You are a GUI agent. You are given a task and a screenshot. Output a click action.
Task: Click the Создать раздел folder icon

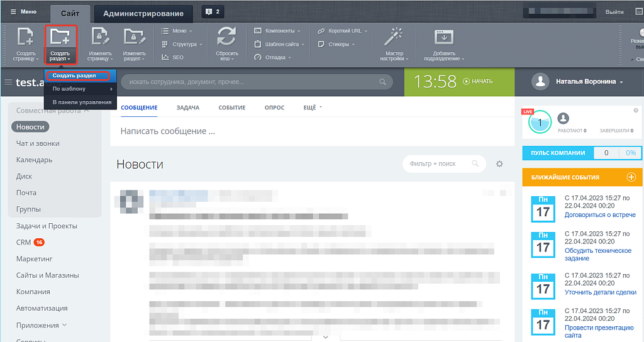click(60, 36)
